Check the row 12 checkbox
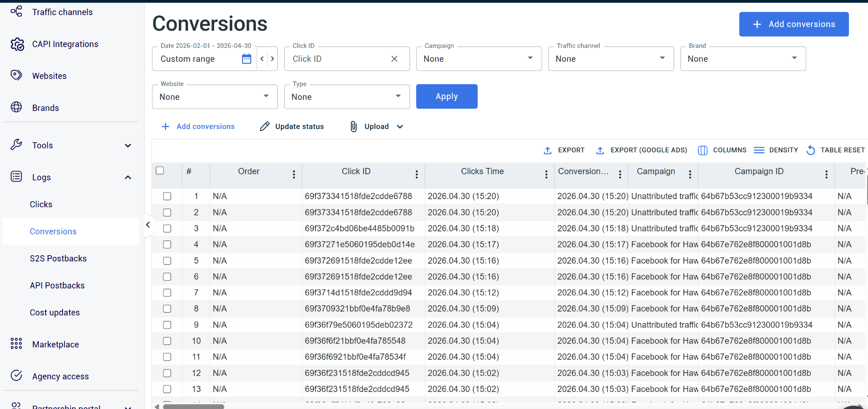868x409 pixels. pos(167,373)
